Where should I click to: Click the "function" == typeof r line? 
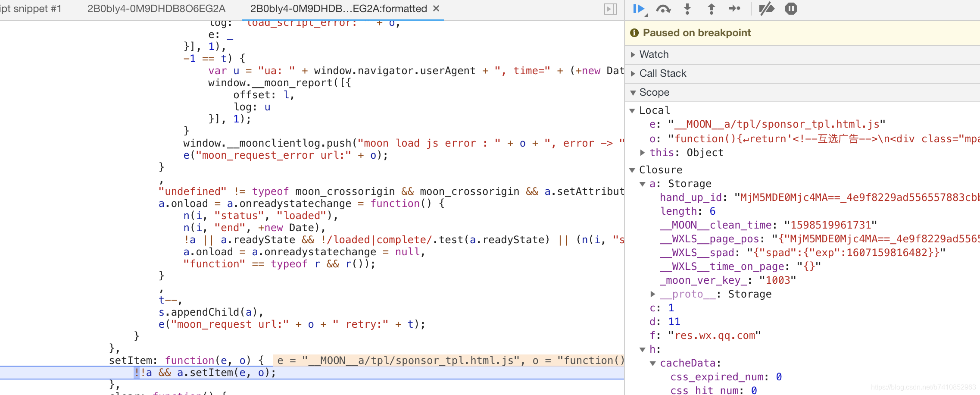point(279,264)
